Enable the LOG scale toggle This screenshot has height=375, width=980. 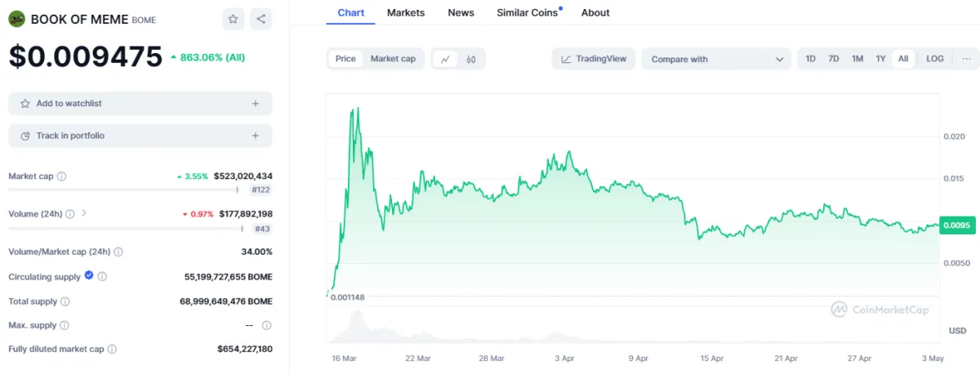tap(935, 59)
